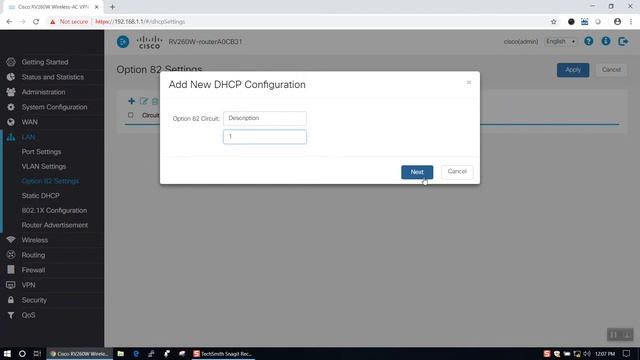
Task: Go back with browser back arrow
Action: click(x=9, y=22)
